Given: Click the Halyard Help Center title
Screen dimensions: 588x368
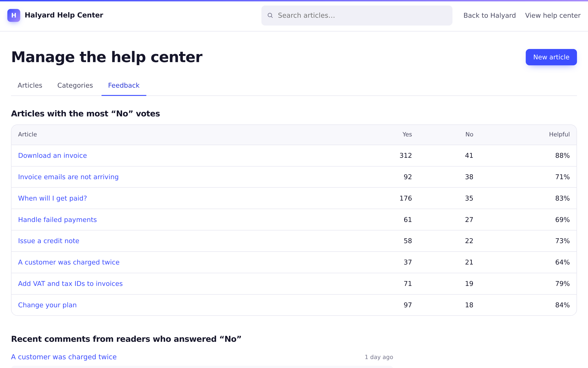Looking at the screenshot, I should coord(64,15).
